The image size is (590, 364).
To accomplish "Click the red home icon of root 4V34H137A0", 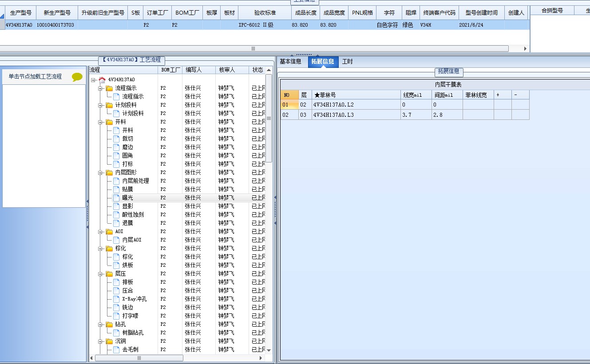I will [x=102, y=79].
